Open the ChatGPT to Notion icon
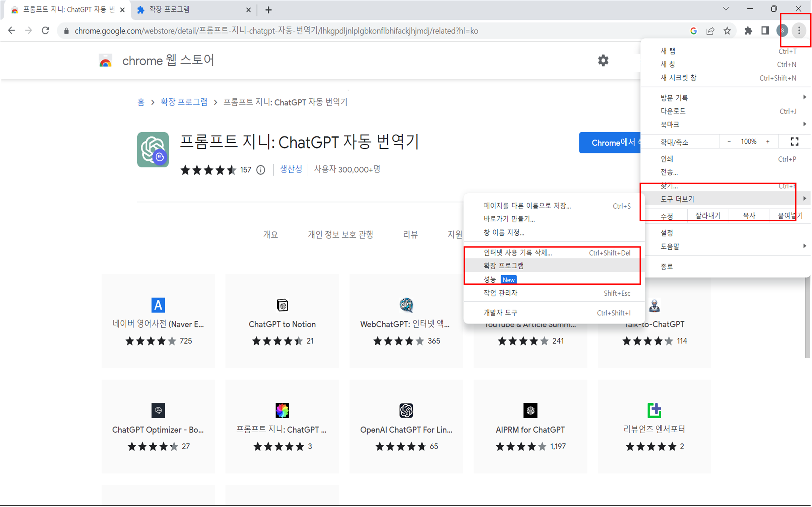 tap(282, 305)
